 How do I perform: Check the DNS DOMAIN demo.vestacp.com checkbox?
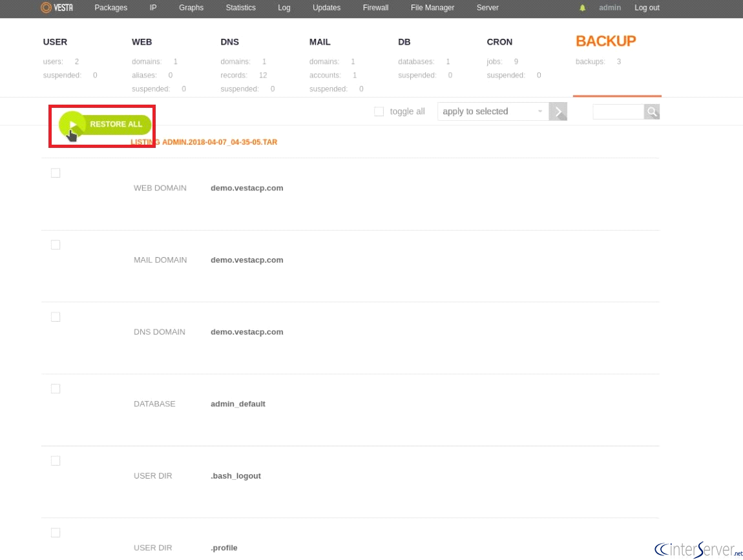[x=56, y=317]
